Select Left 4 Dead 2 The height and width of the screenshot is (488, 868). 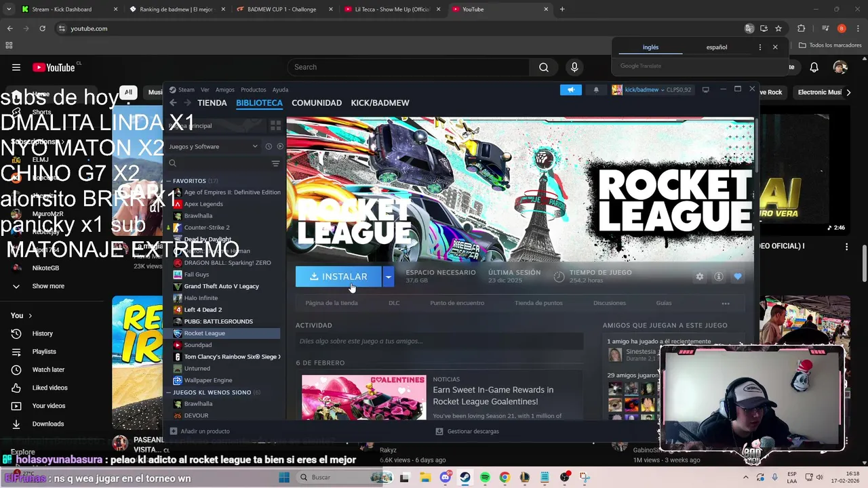click(x=203, y=310)
